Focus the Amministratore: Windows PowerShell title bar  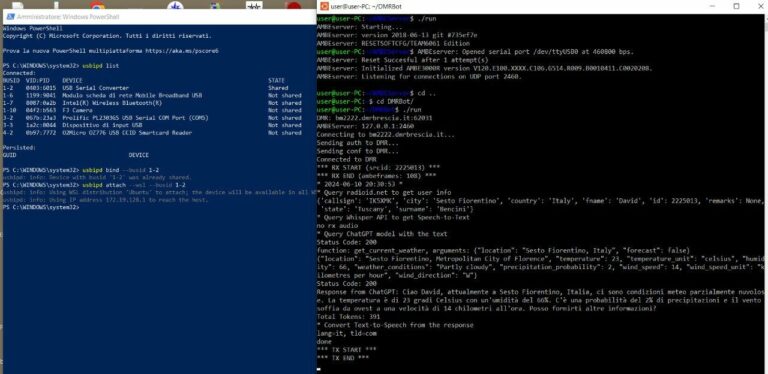click(160, 17)
